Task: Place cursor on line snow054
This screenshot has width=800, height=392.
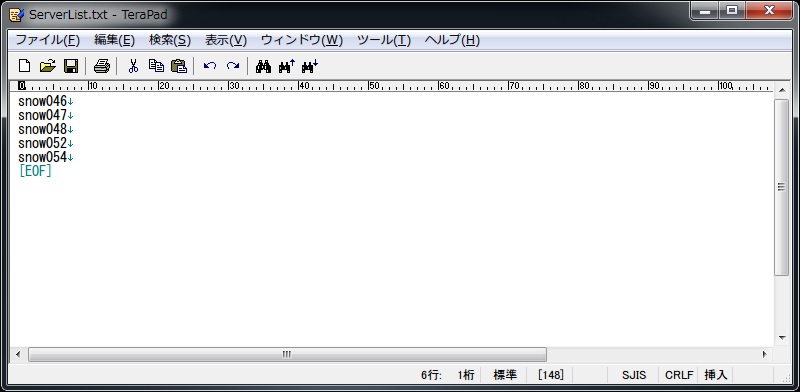Action: pos(42,157)
